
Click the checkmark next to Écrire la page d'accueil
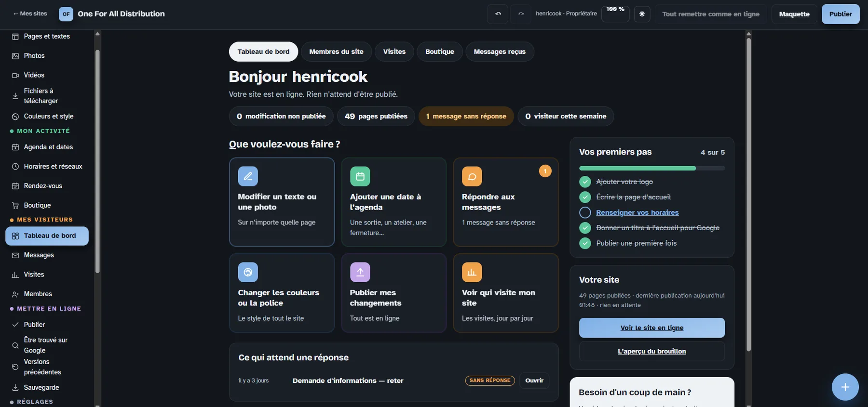[585, 197]
